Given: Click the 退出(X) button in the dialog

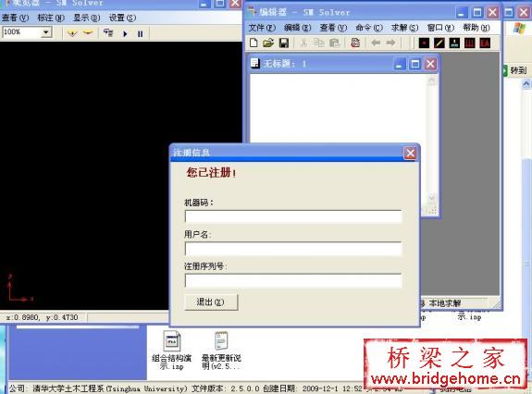Looking at the screenshot, I should [211, 302].
